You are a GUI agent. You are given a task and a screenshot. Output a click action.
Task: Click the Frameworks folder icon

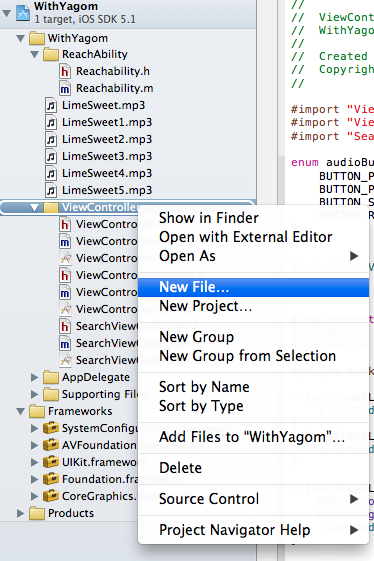coord(37,411)
